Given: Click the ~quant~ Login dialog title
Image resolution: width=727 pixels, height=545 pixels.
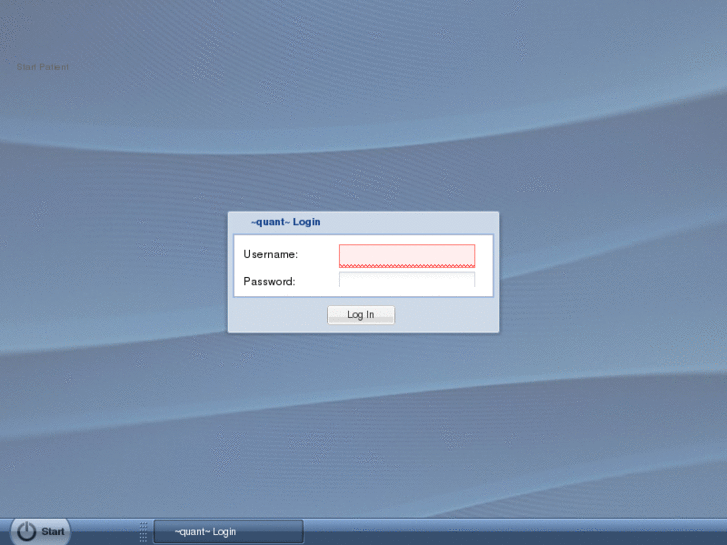Looking at the screenshot, I should point(286,222).
